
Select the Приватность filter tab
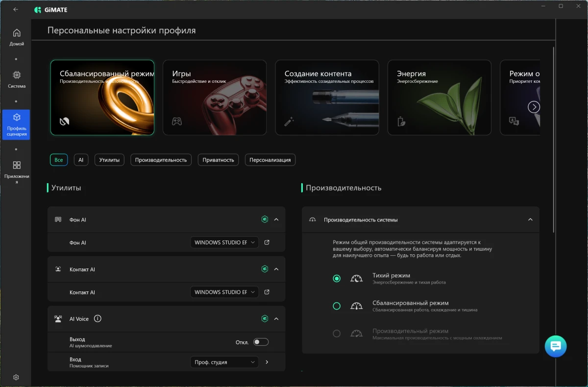218,160
